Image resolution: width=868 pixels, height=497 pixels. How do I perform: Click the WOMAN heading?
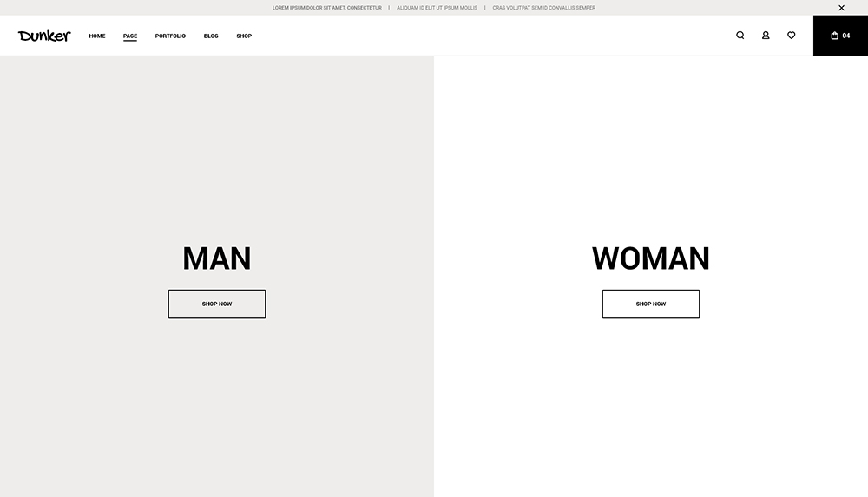coord(651,258)
